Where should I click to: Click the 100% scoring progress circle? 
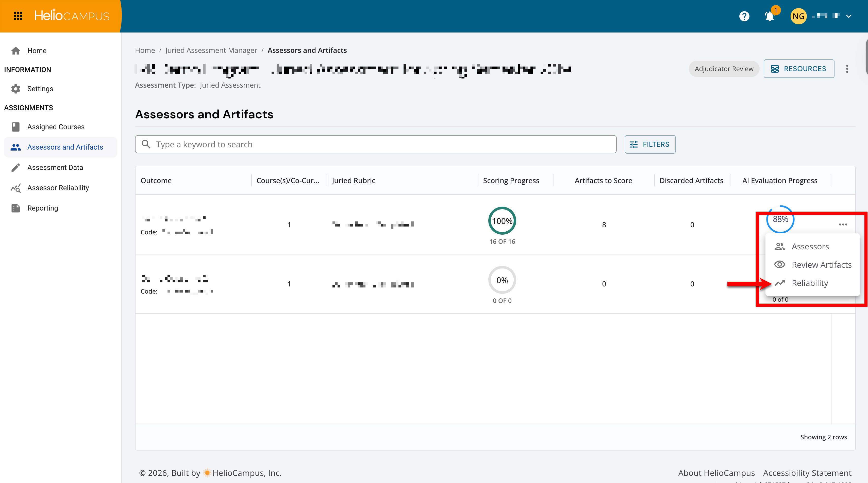[502, 221]
